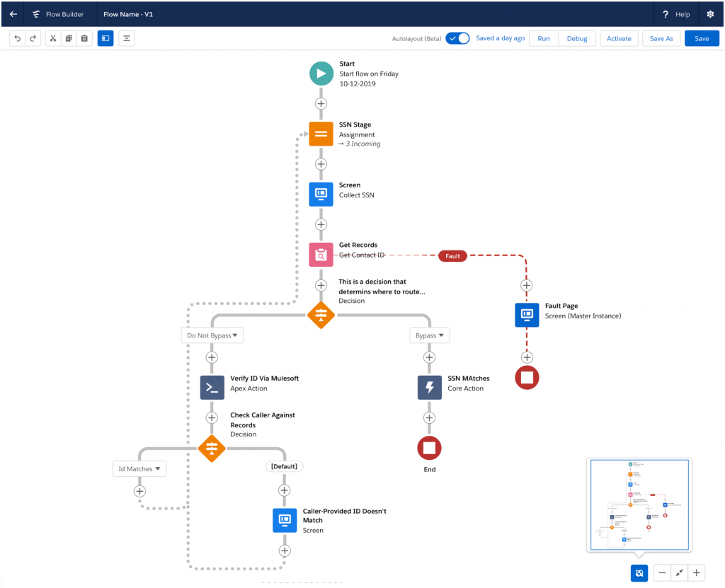Select the Verify ID Apex Action icon
725x588 pixels.
click(x=212, y=387)
